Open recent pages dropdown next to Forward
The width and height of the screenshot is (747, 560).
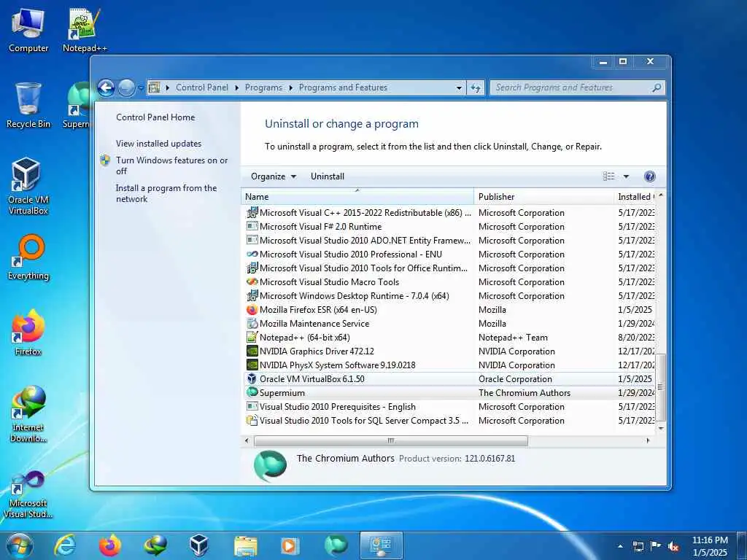[141, 88]
